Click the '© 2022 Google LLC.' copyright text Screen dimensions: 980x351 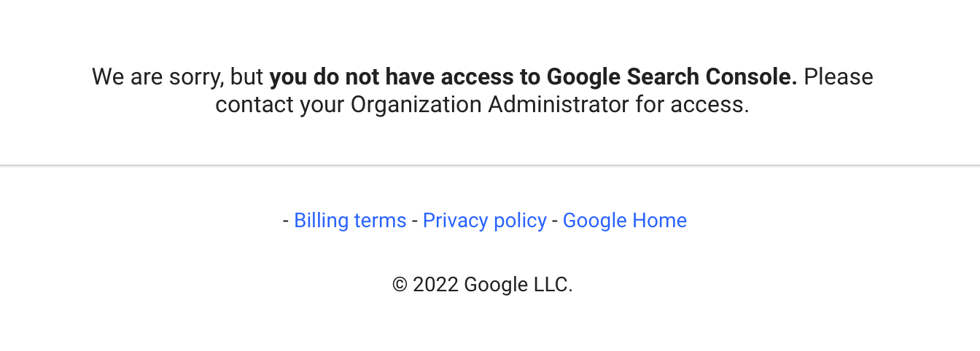[483, 284]
